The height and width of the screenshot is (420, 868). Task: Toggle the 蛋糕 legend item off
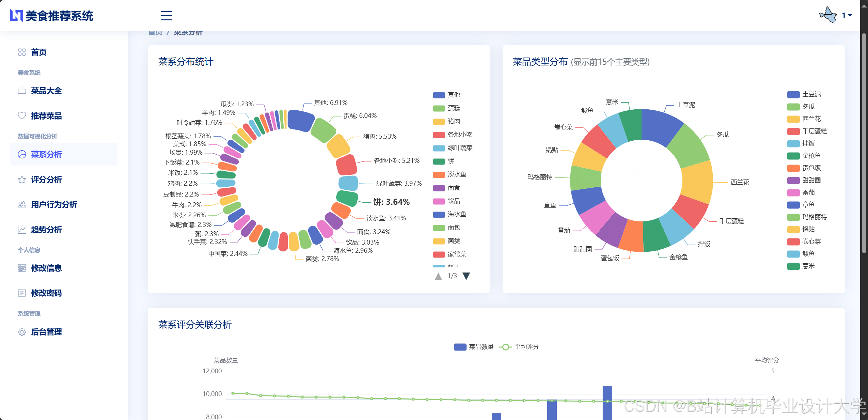pos(453,108)
